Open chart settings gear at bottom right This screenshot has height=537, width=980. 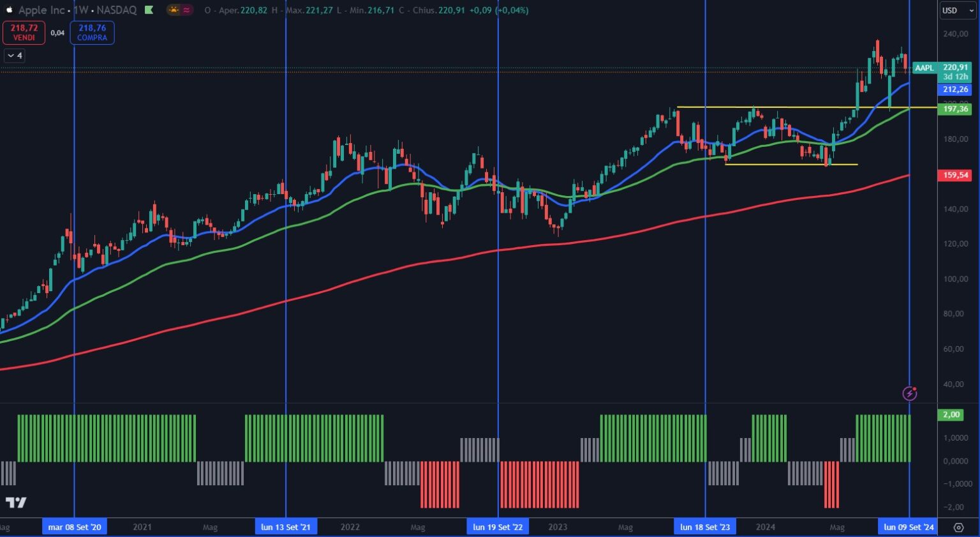[x=958, y=527]
